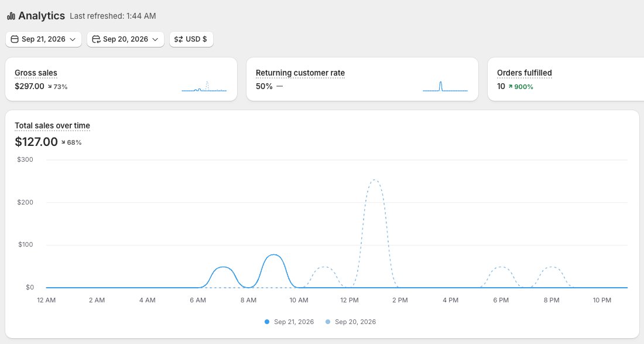Open the Orders fulfilled metric

click(525, 73)
